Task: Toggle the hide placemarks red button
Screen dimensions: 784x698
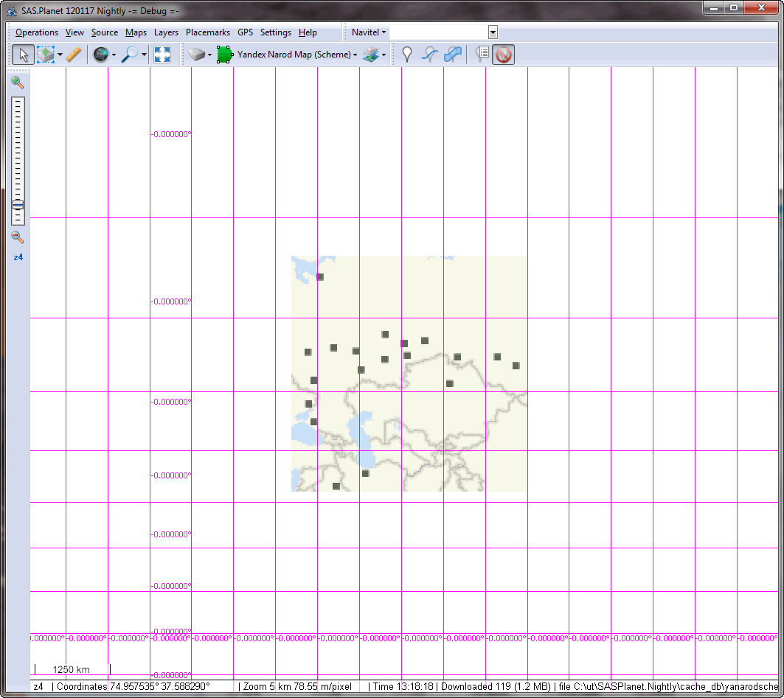Action: pyautogui.click(x=504, y=55)
